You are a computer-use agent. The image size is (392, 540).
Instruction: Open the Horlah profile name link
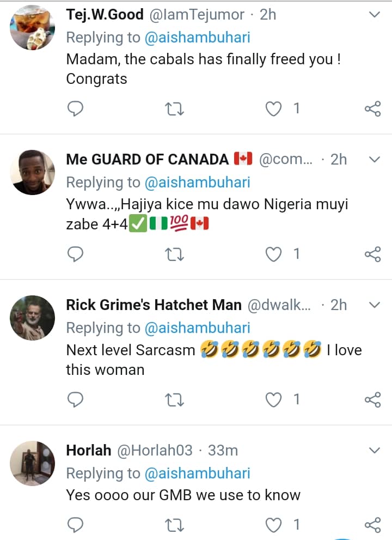click(x=88, y=451)
